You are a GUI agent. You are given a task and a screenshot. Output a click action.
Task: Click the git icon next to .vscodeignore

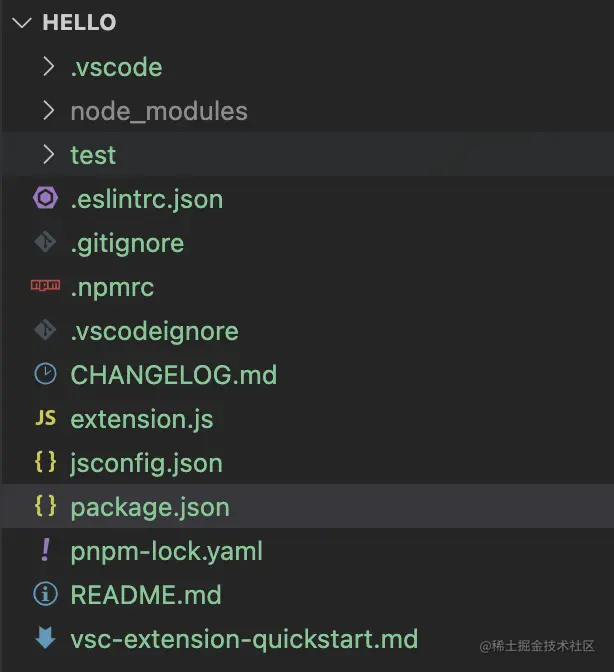pyautogui.click(x=45, y=331)
